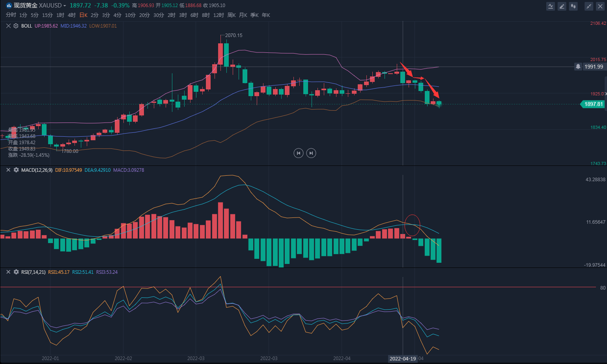Switch to the 周K weekly chart

tap(232, 15)
